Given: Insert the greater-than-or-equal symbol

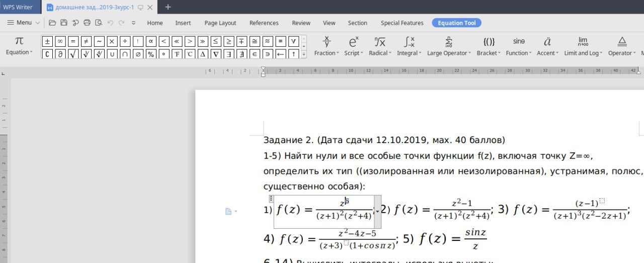Looking at the screenshot, I should [x=229, y=41].
